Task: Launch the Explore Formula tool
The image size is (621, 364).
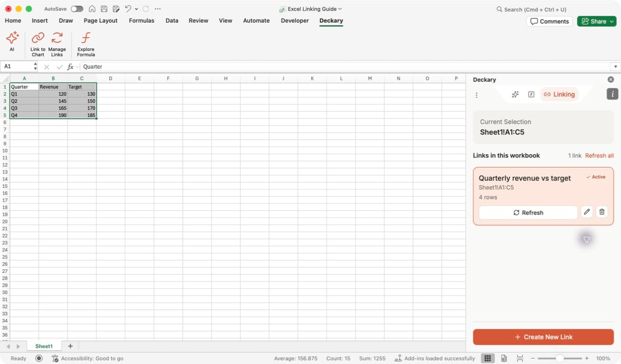Action: click(x=86, y=44)
